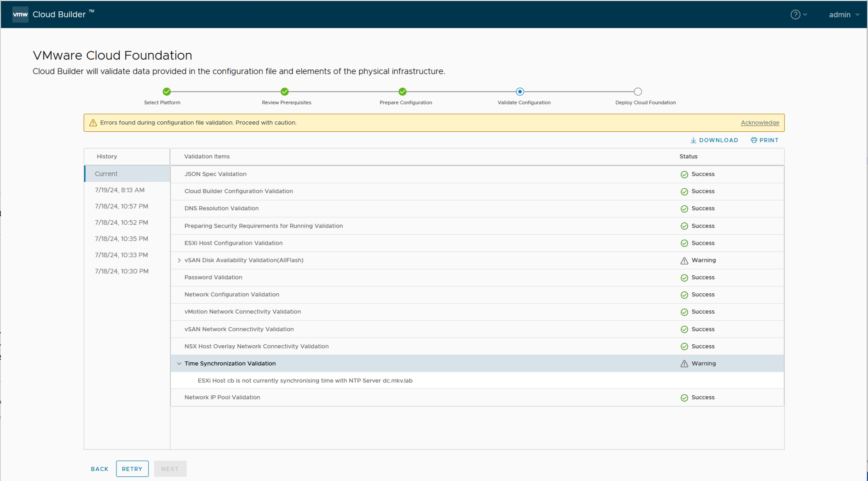Click the Deploy Cloud Foundation step circle

point(638,92)
